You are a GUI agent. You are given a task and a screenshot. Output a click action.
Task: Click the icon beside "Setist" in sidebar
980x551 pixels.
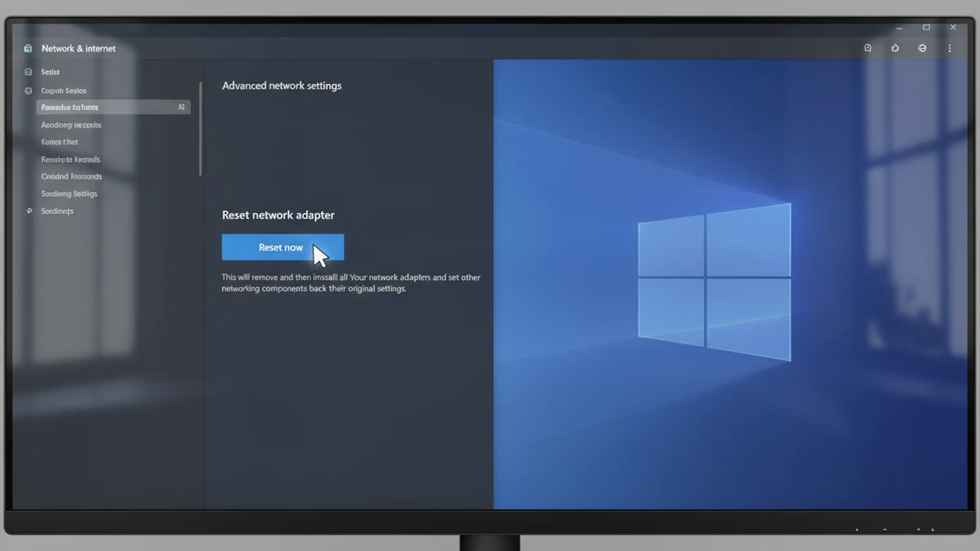click(x=29, y=72)
